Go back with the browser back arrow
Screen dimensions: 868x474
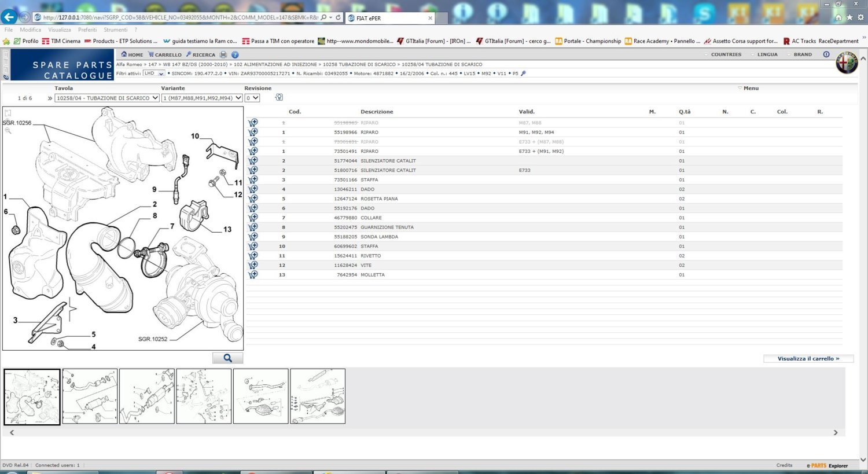[x=9, y=17]
